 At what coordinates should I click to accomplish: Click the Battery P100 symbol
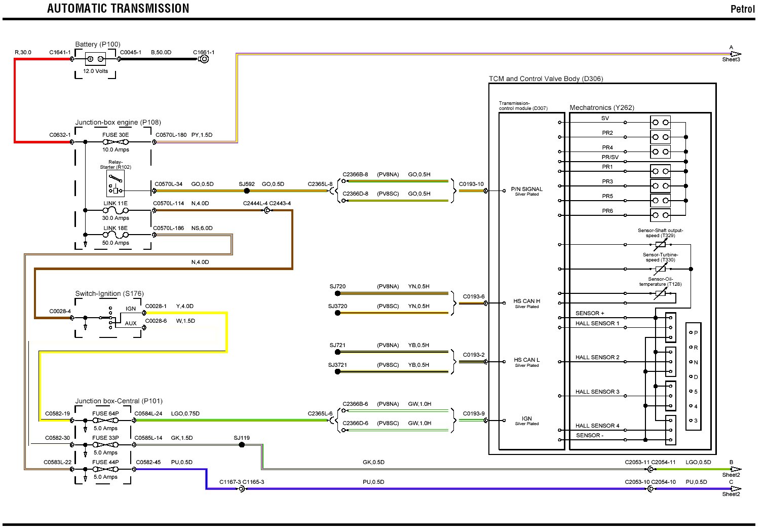[x=96, y=59]
